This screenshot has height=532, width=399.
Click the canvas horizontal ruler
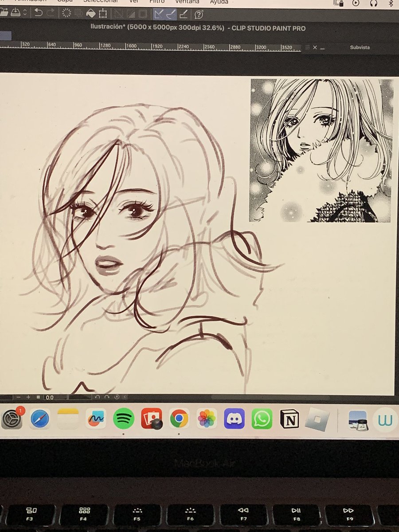(x=151, y=46)
